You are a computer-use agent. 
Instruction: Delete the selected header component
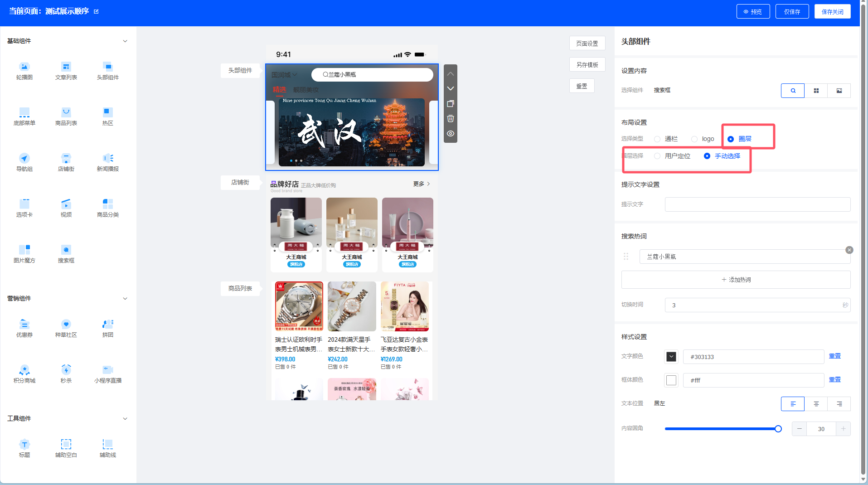pos(450,119)
